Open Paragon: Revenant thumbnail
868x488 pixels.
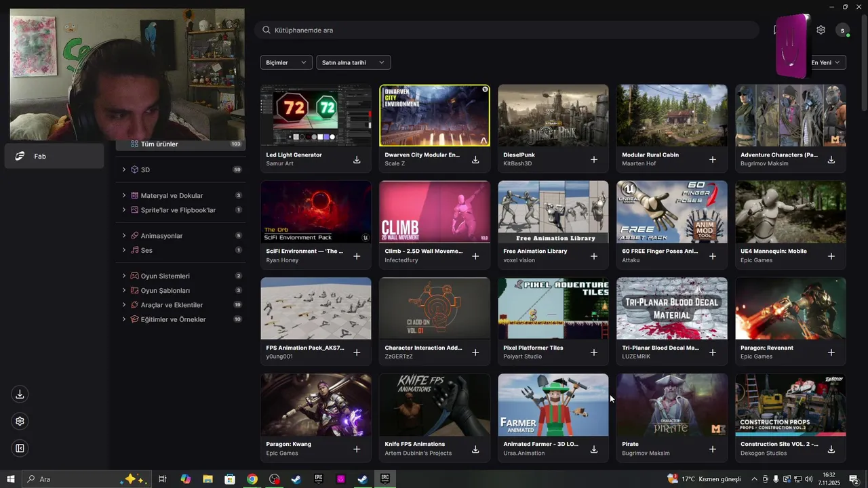[791, 308]
